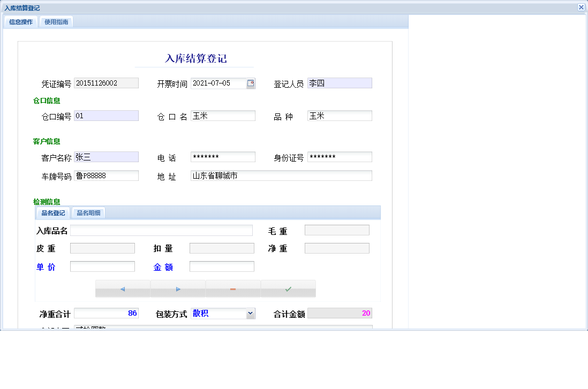Click the 地址 field showing 山东省聊城市

coord(281,176)
